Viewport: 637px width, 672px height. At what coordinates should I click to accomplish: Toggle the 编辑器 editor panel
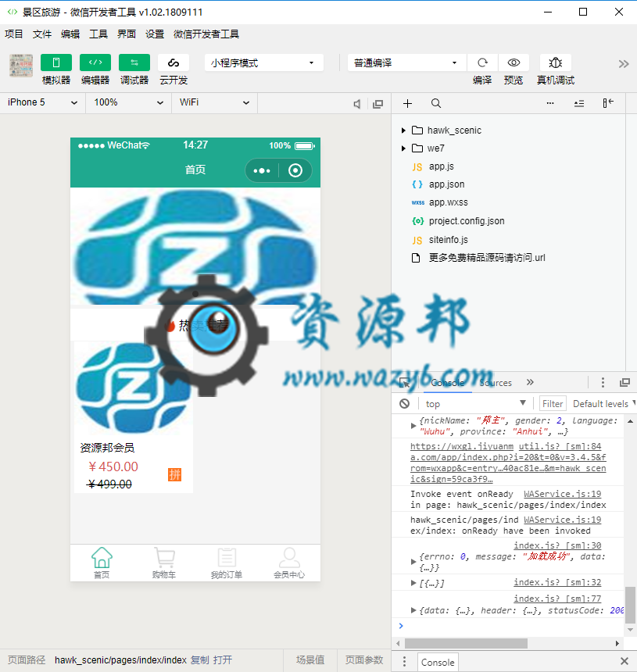pos(95,63)
